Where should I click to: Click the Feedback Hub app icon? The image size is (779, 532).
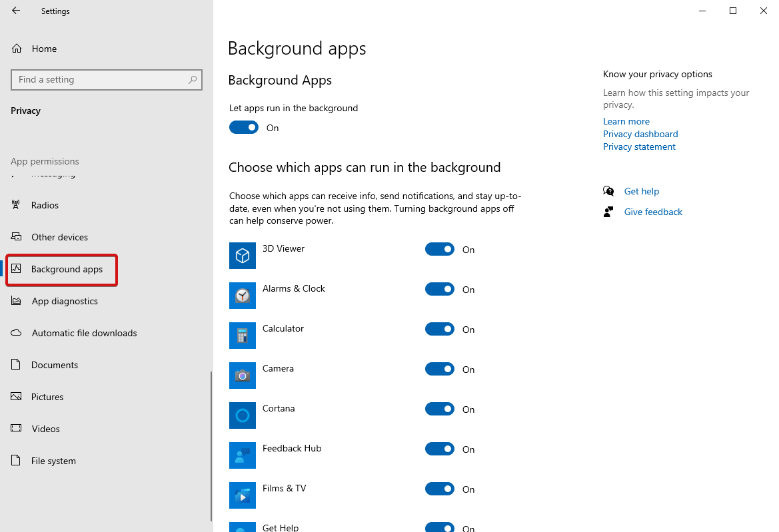coord(243,455)
